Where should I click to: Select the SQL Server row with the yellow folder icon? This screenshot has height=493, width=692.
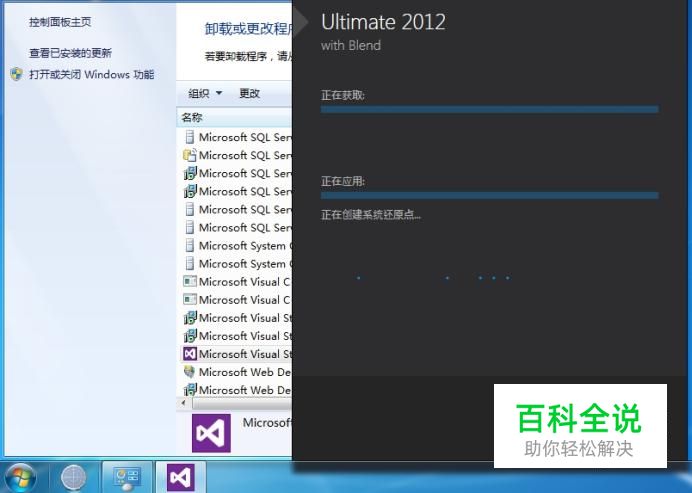click(x=237, y=155)
